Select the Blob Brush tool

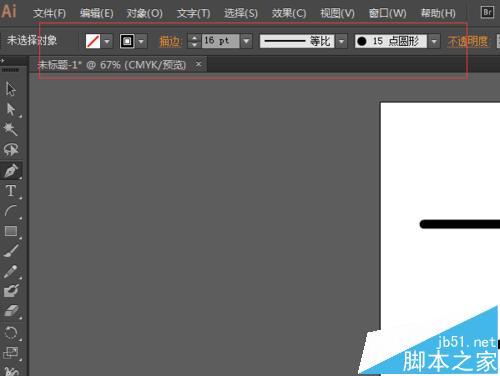tap(11, 291)
